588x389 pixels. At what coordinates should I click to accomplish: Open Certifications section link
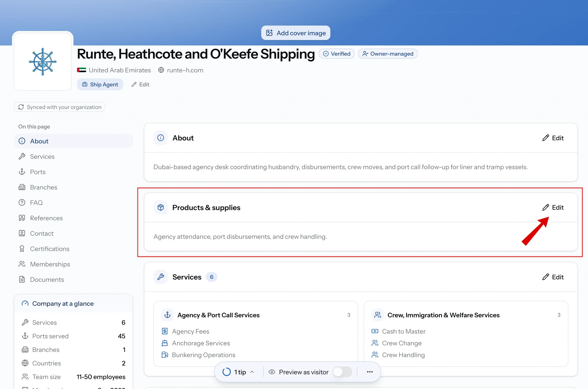pos(74,249)
